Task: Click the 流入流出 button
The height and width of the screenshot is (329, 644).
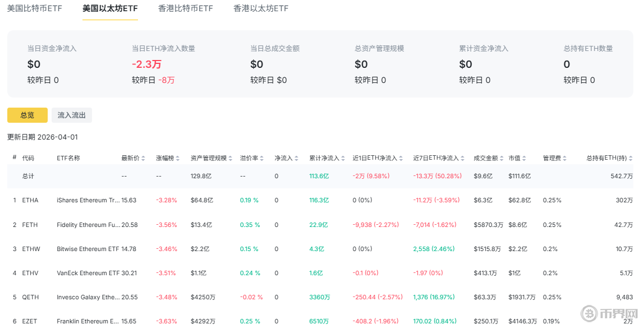Action: 72,115
